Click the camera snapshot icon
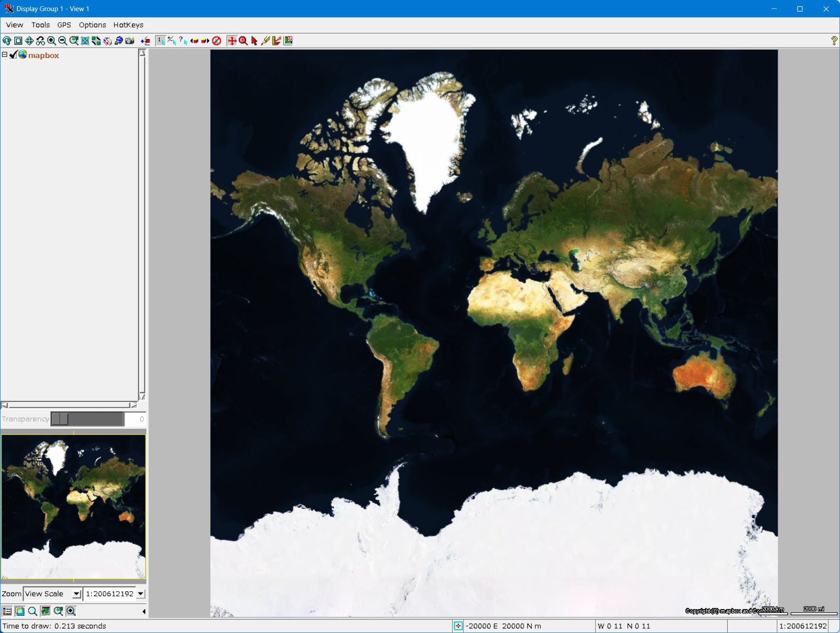The width and height of the screenshot is (840, 633). click(x=130, y=41)
